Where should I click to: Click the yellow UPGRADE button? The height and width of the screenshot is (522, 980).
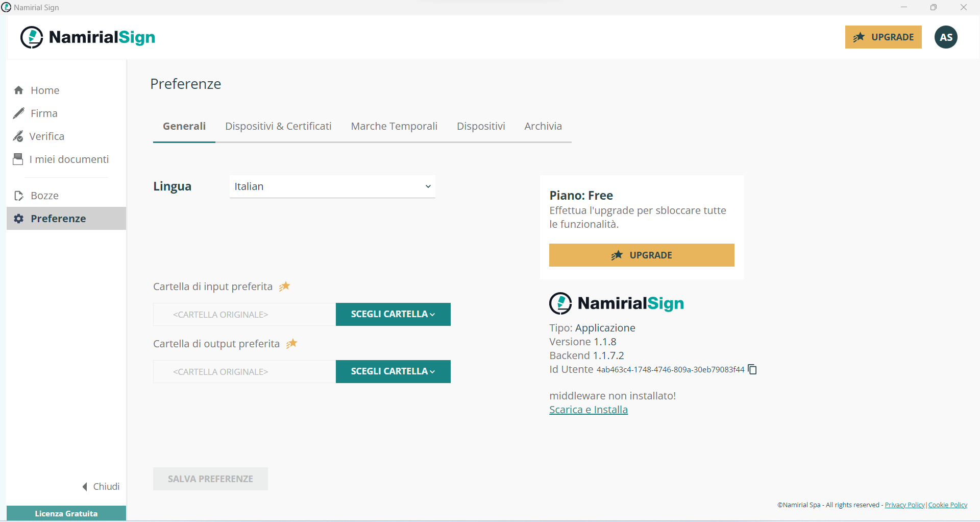(884, 37)
